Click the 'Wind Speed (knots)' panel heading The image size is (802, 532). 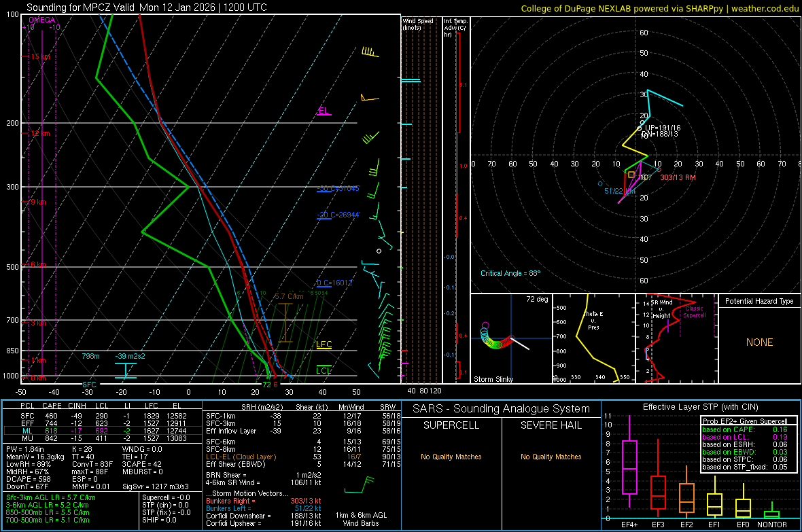pos(419,24)
